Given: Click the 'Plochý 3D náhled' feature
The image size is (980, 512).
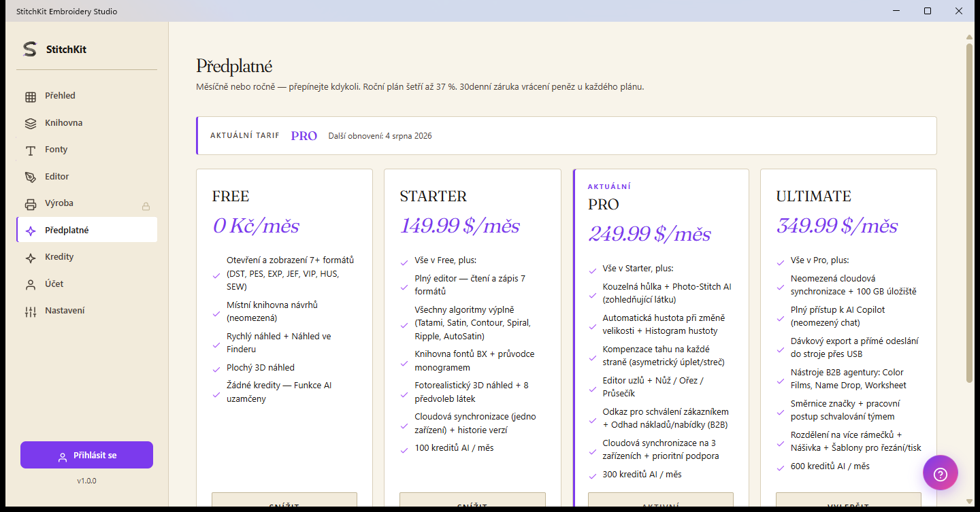Looking at the screenshot, I should pos(261,368).
